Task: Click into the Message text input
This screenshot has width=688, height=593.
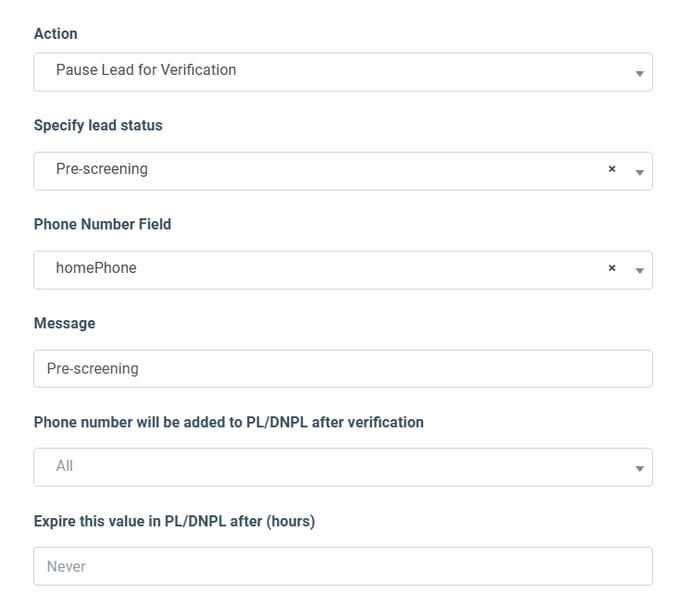Action: pos(342,368)
